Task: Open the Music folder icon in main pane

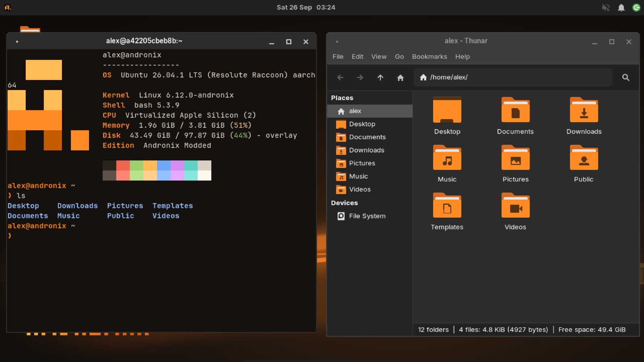Action: (x=447, y=158)
